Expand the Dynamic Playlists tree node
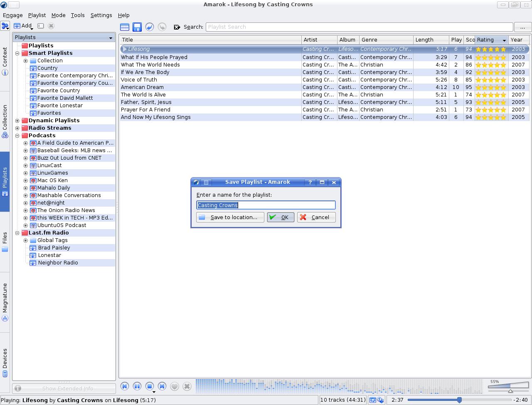 pos(17,121)
